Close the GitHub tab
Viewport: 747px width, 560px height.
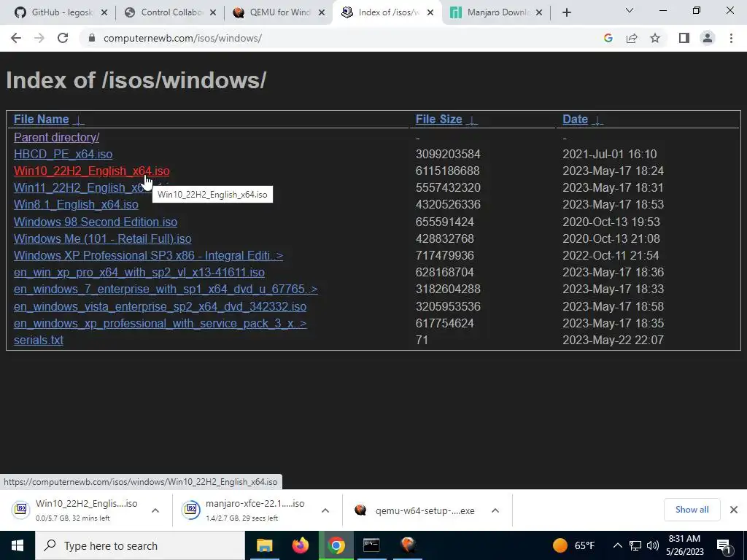click(x=104, y=13)
